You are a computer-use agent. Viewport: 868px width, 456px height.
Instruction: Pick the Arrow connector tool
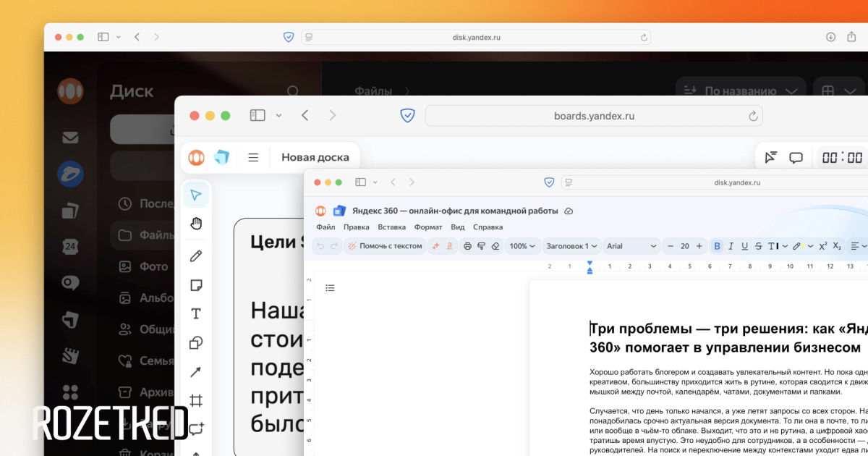[196, 372]
